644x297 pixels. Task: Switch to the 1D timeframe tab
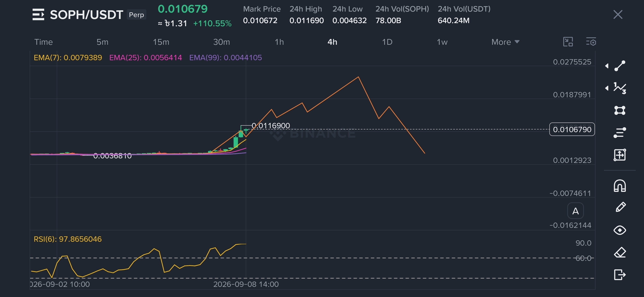(x=387, y=42)
